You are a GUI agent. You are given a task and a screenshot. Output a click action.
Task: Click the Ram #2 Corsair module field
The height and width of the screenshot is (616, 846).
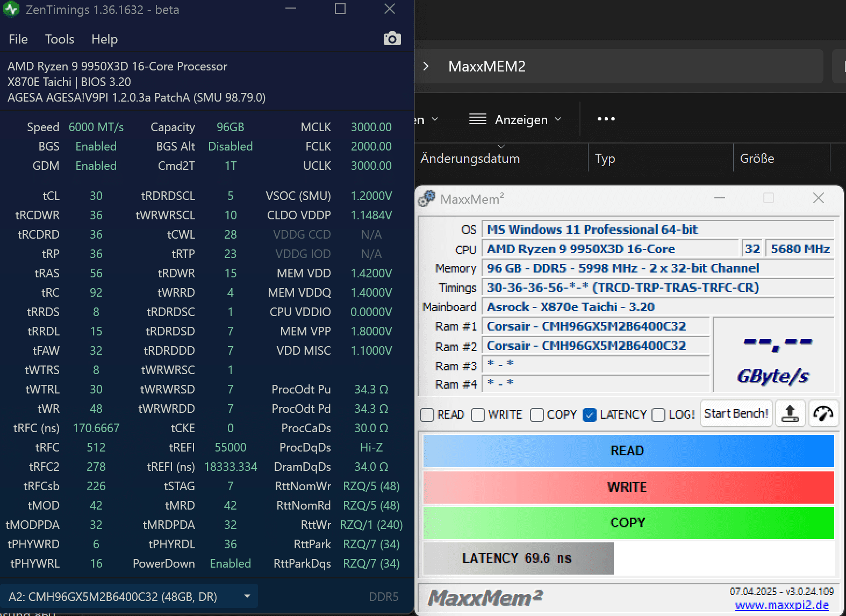pyautogui.click(x=596, y=346)
